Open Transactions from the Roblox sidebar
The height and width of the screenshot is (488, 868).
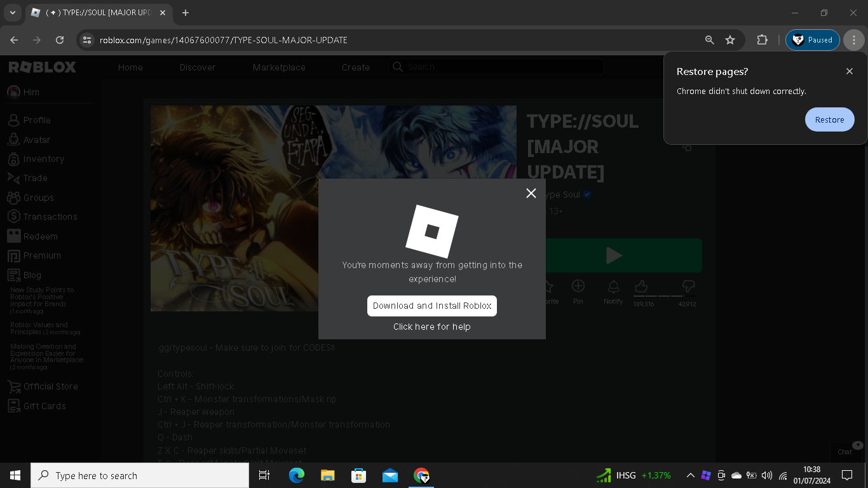point(42,217)
